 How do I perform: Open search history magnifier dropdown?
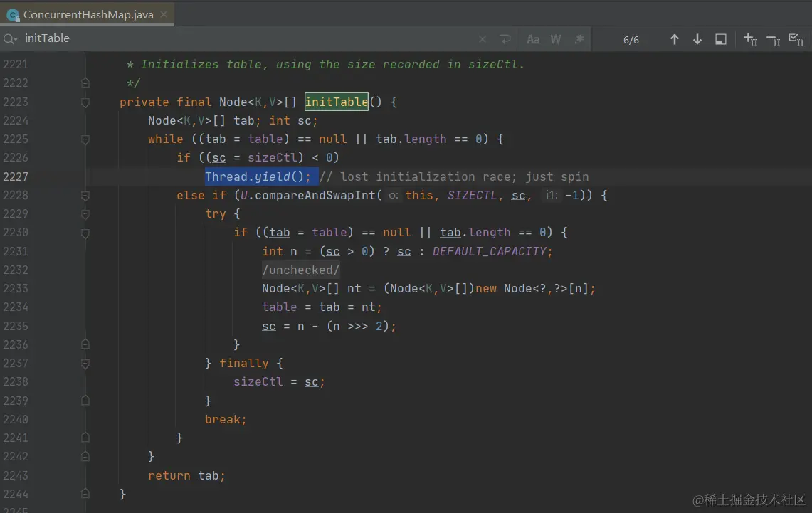point(11,39)
